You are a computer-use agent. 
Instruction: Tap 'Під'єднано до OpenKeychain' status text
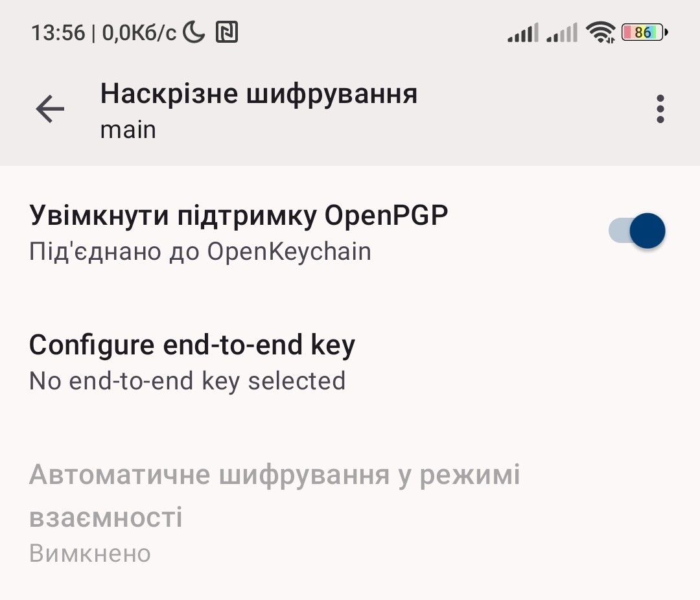coord(200,252)
